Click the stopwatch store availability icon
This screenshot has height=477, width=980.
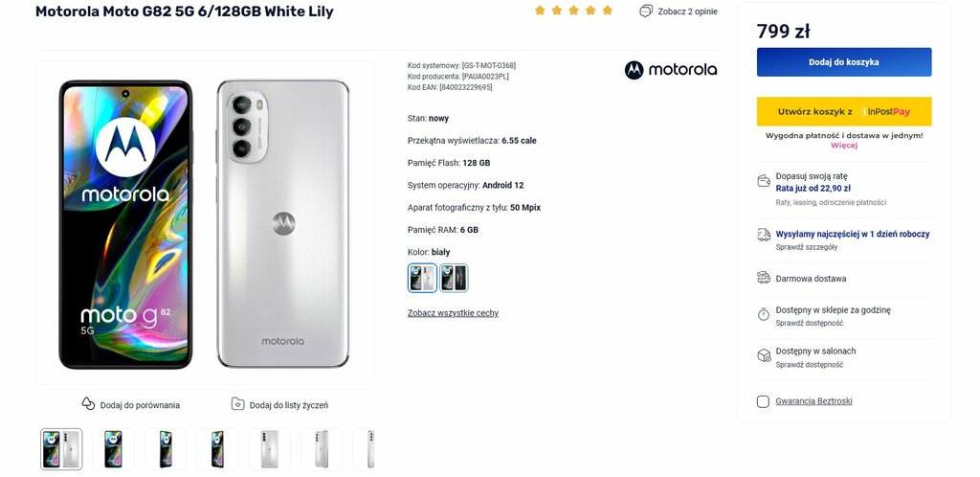[x=763, y=314]
